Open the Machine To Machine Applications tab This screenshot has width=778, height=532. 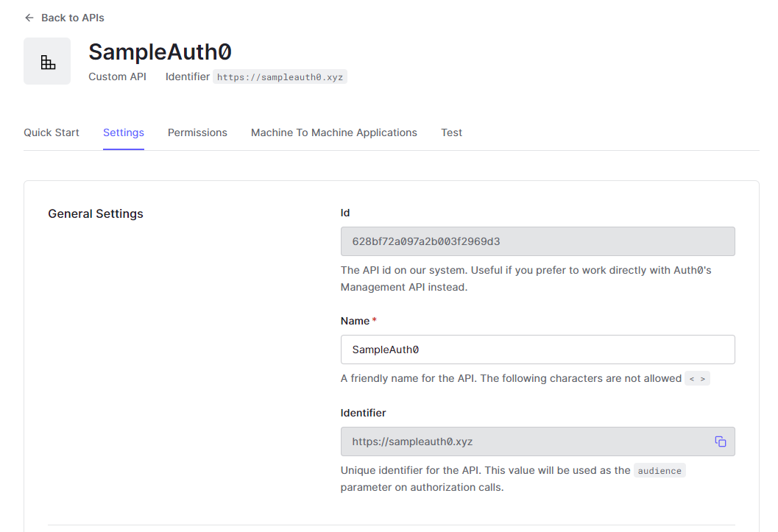tap(334, 132)
